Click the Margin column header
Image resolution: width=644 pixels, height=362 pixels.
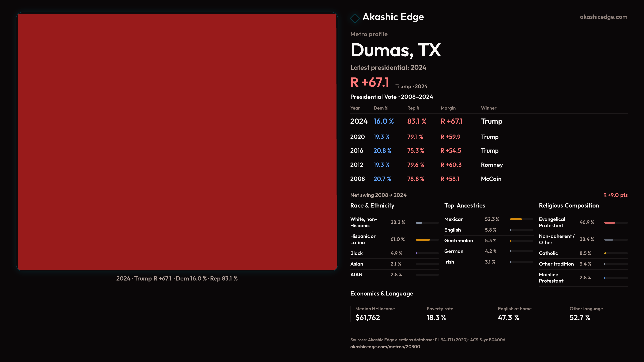point(448,108)
